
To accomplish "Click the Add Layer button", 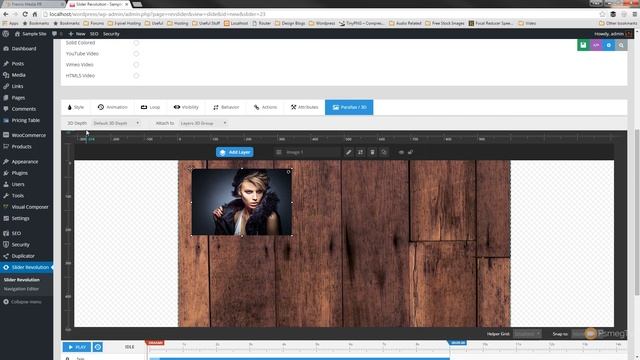I will (235, 152).
